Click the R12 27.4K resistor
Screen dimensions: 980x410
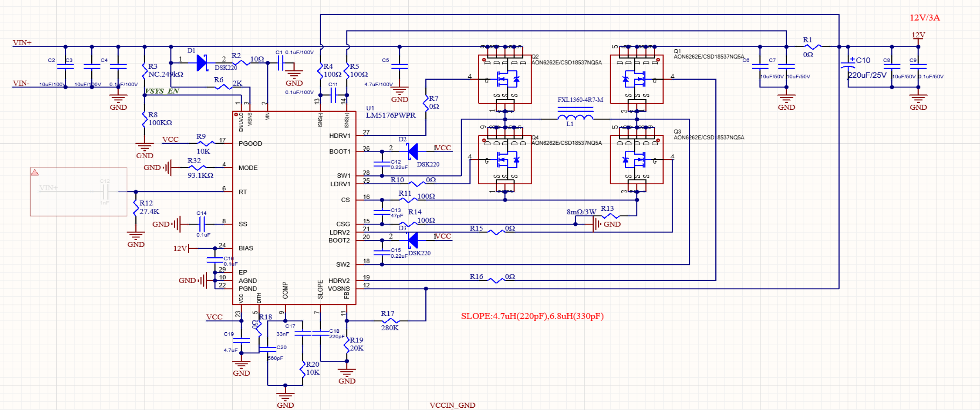pyautogui.click(x=136, y=207)
